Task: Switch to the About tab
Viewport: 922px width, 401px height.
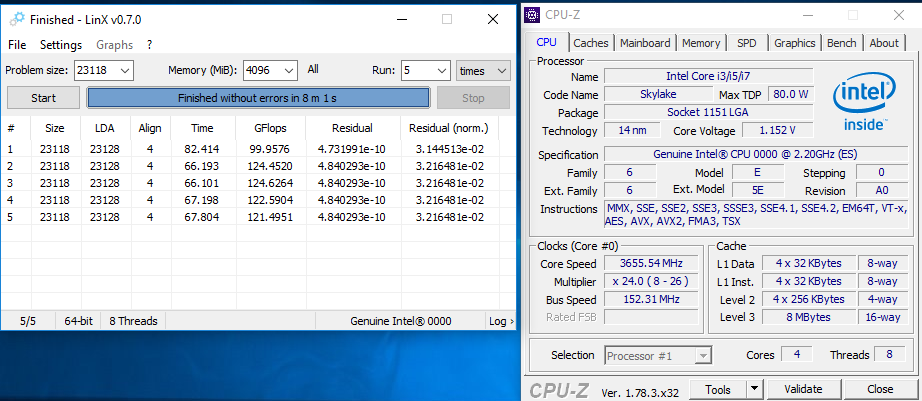Action: (884, 43)
